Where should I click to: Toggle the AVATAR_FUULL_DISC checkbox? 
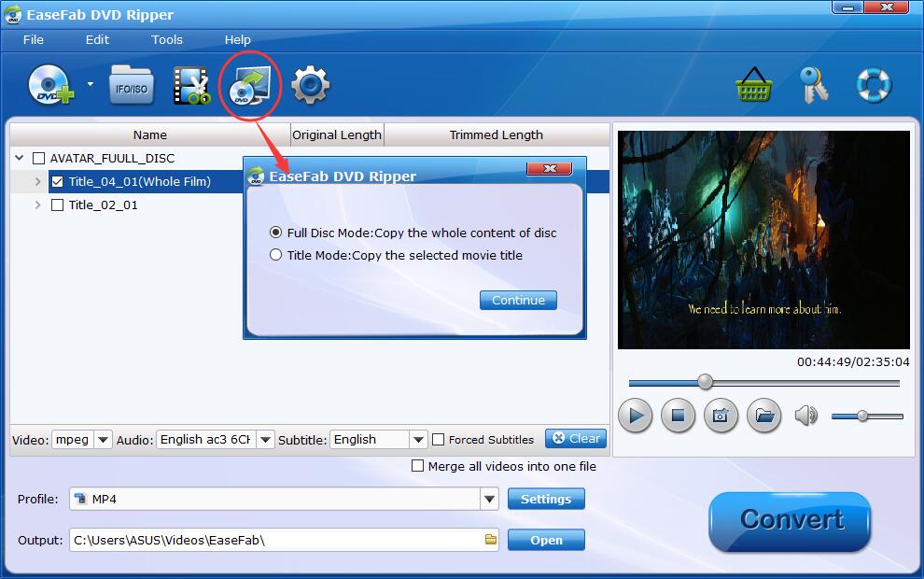pyautogui.click(x=39, y=158)
